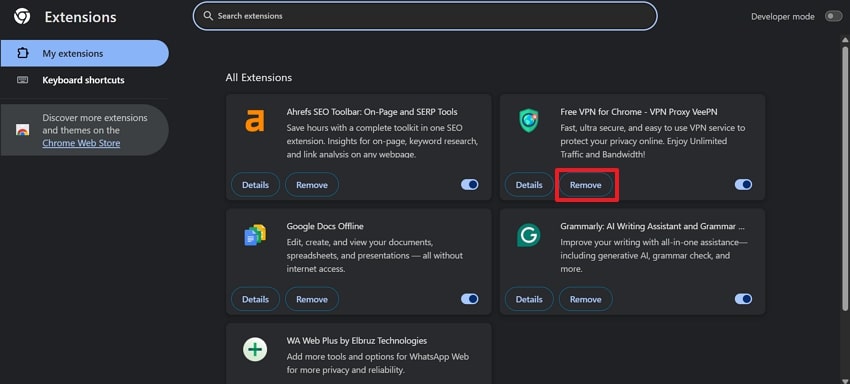Viewport: 850px width, 384px height.
Task: Click the magnifier icon in search box
Action: (208, 16)
